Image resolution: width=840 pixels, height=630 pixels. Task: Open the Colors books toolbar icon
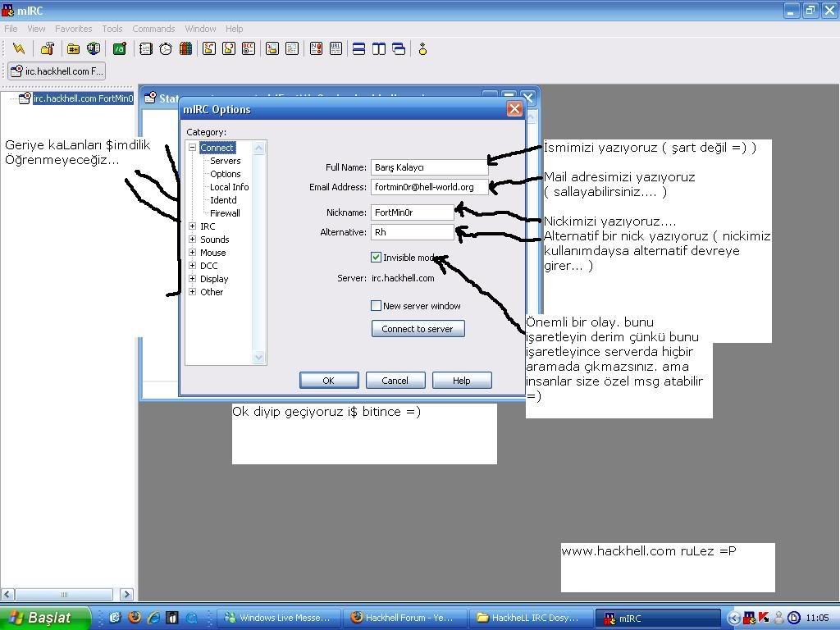tap(186, 48)
